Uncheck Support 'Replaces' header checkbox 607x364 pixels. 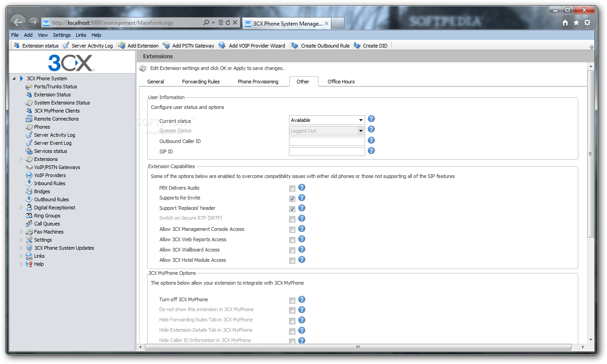click(x=292, y=209)
